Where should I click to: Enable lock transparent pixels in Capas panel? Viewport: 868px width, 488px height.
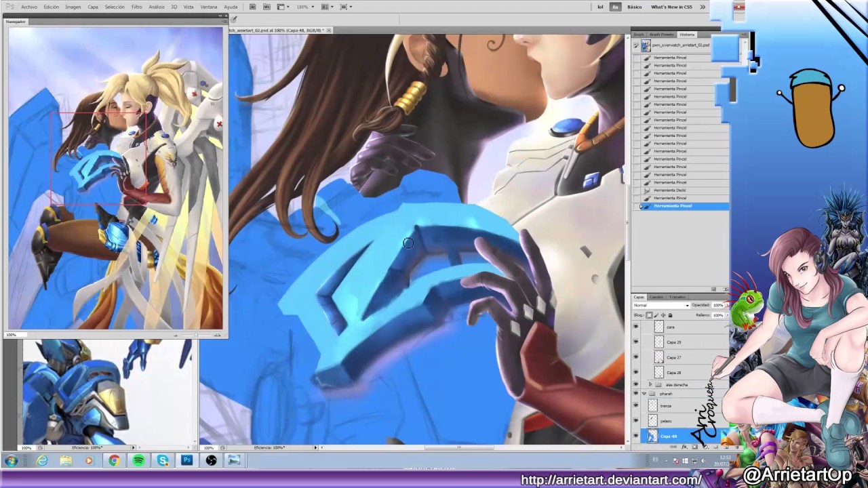(x=649, y=315)
